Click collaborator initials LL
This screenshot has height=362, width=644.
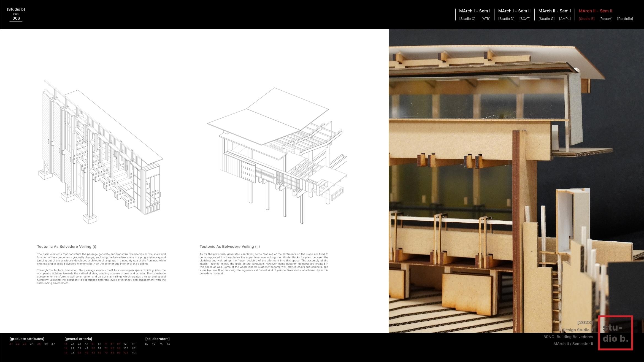click(146, 344)
